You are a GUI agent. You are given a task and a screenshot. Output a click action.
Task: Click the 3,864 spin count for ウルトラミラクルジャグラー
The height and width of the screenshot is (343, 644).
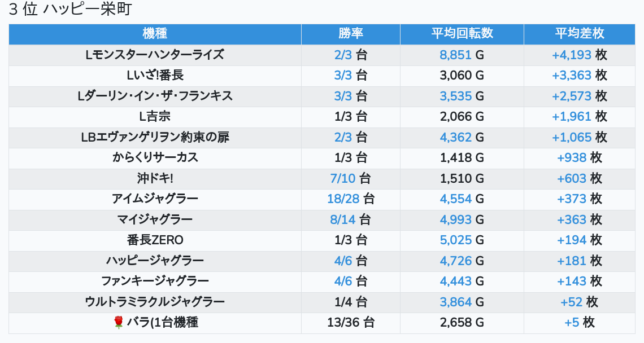pos(455,302)
